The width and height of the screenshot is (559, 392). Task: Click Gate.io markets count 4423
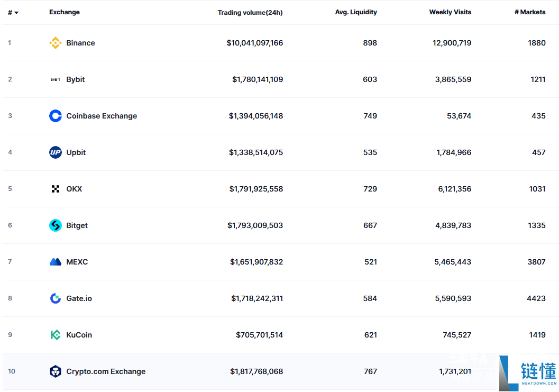(x=536, y=298)
